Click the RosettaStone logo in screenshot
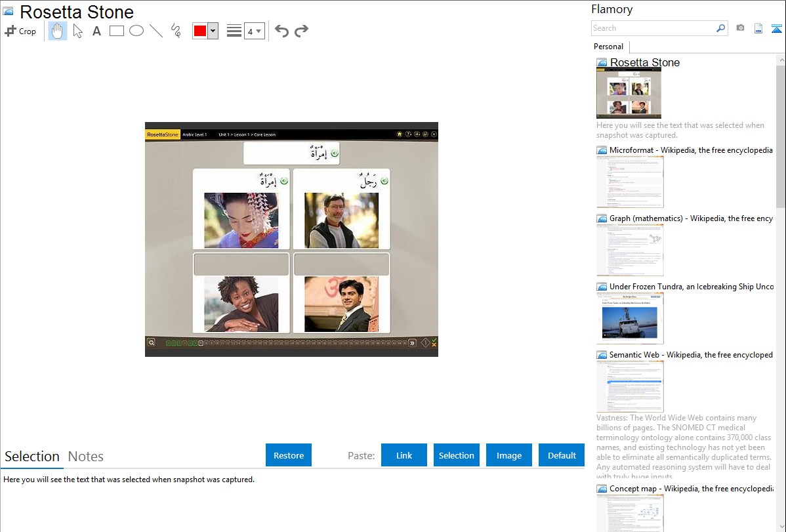The image size is (786, 532). [x=163, y=134]
